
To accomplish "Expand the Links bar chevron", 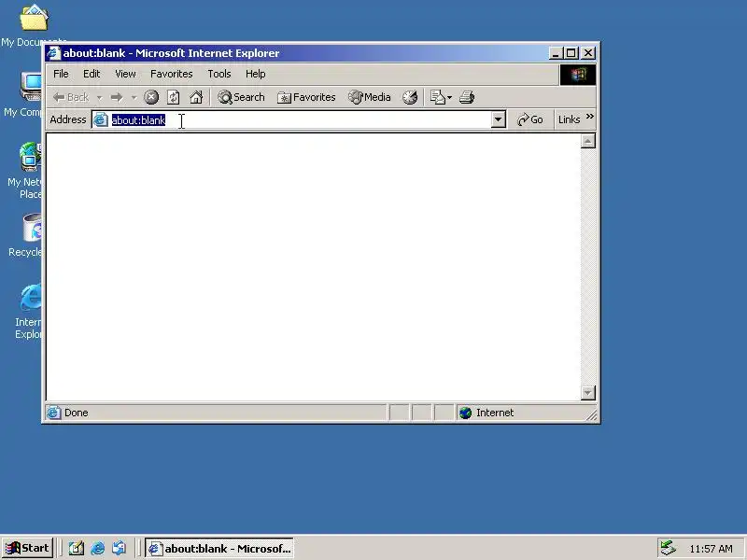I will point(590,116).
